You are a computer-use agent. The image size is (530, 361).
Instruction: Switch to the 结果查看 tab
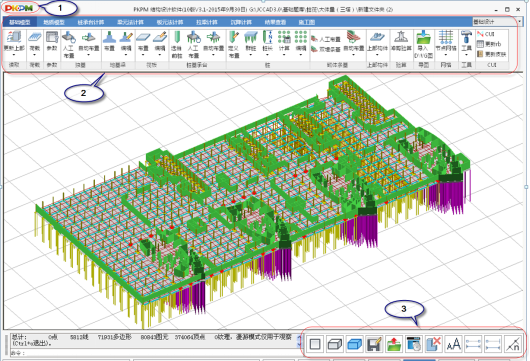tap(275, 22)
